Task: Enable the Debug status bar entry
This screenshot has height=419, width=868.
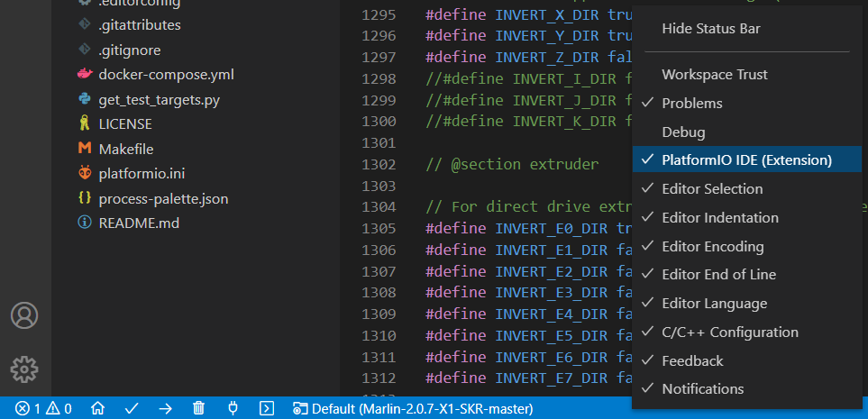Action: [683, 132]
